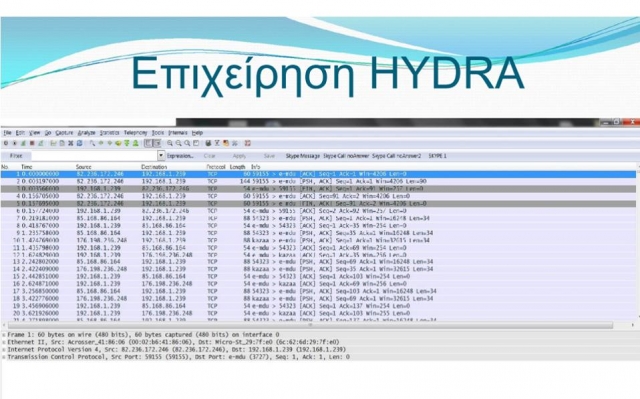Expand the Frame 1 details row

[x=4, y=335]
